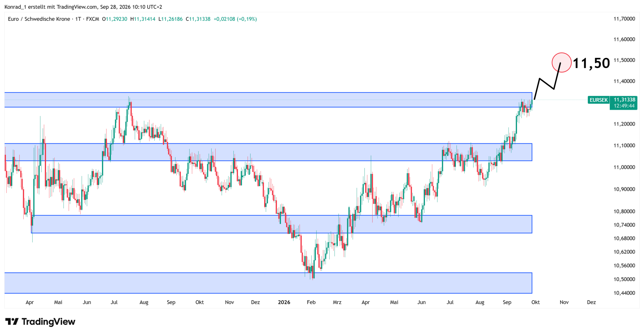Click the current price 11,31338 label
644x335 pixels.
(624, 100)
